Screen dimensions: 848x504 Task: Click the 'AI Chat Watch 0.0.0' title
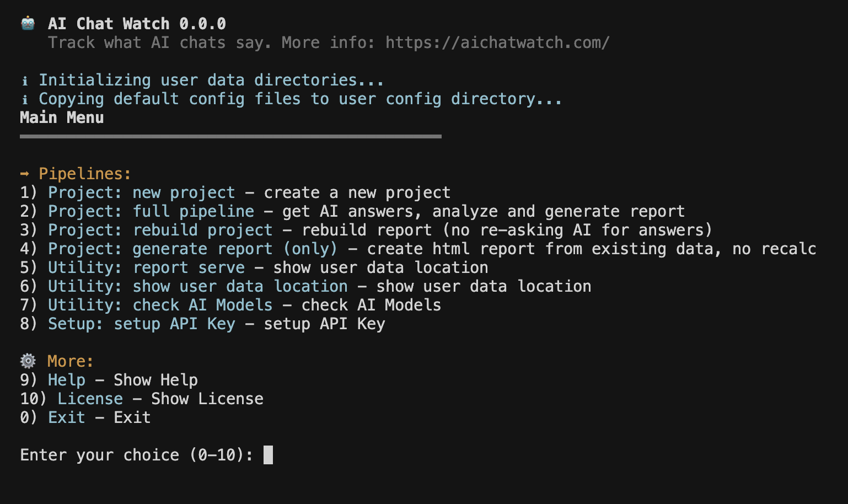137,24
